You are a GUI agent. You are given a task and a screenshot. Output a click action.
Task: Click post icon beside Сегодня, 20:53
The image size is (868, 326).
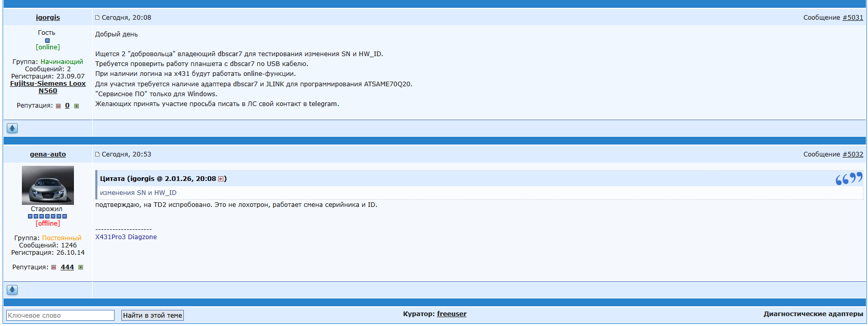pos(97,154)
